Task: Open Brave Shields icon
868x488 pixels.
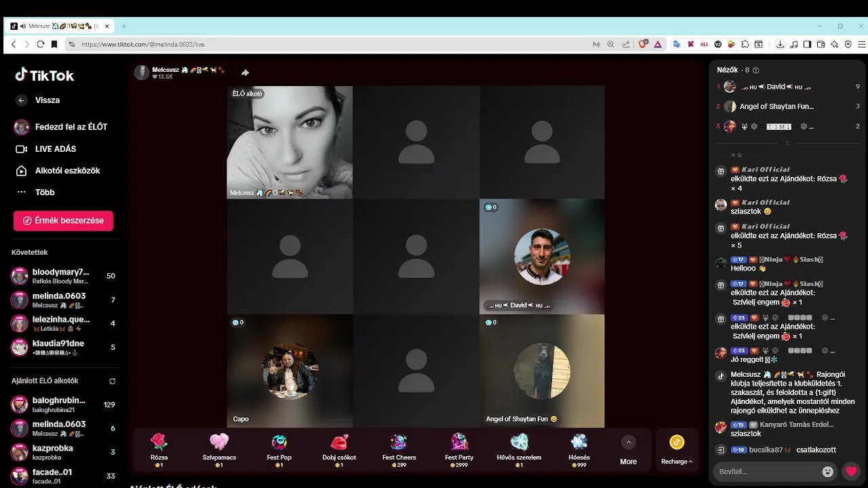Action: 643,44
